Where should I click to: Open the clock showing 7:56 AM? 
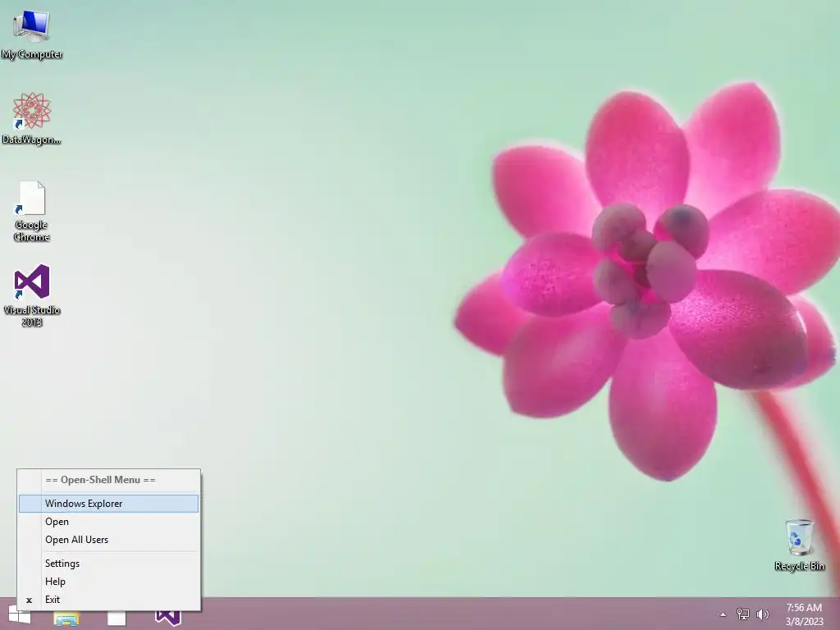coord(804,614)
